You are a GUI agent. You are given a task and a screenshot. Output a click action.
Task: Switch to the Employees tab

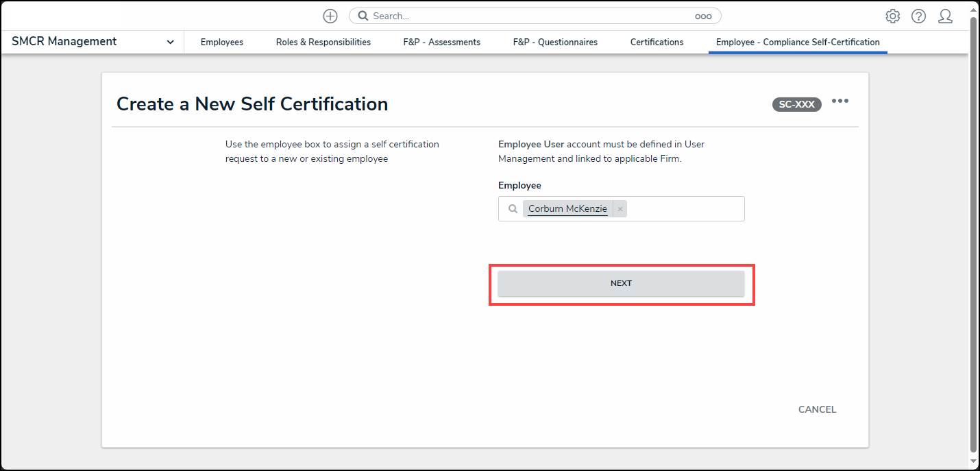pyautogui.click(x=221, y=42)
